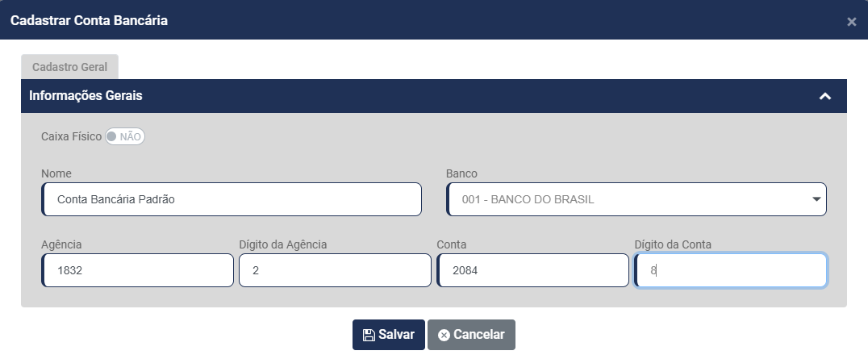This screenshot has width=868, height=359.
Task: Toggle the Caixa Físico switch
Action: 125,137
